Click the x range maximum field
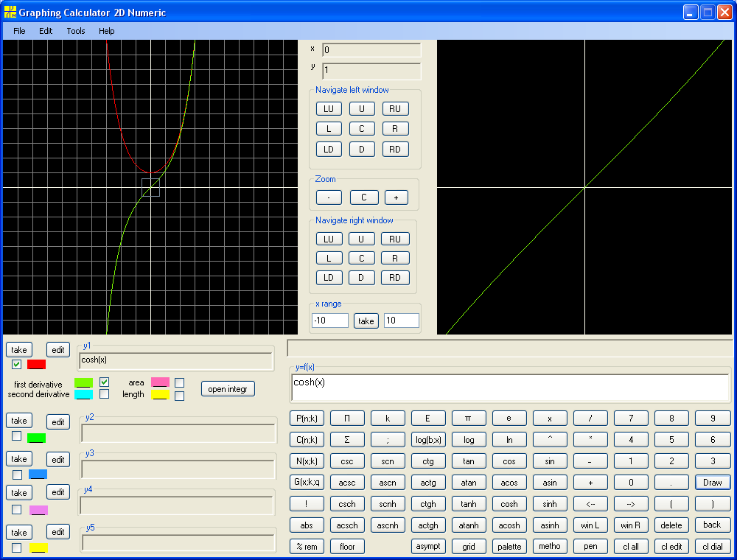 [x=402, y=321]
